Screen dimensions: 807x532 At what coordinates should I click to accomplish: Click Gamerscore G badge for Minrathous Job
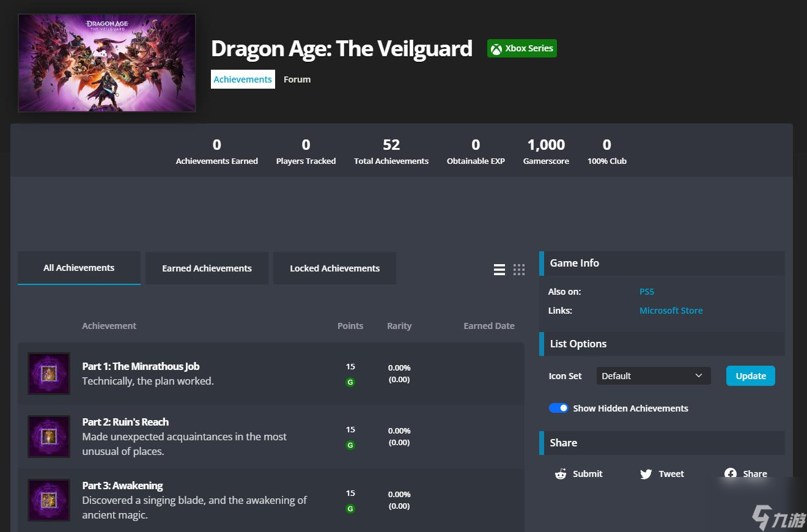coord(350,382)
